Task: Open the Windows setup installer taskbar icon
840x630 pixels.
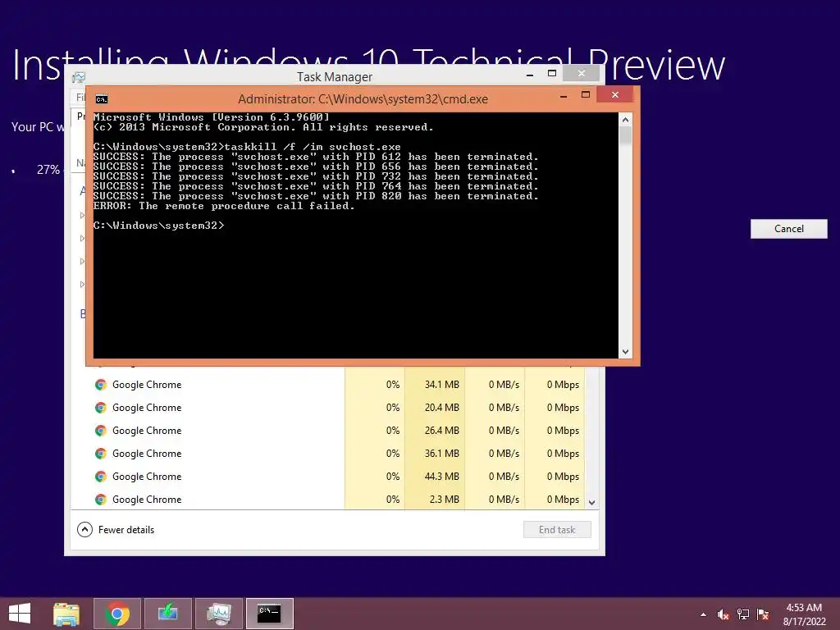Action: point(167,614)
